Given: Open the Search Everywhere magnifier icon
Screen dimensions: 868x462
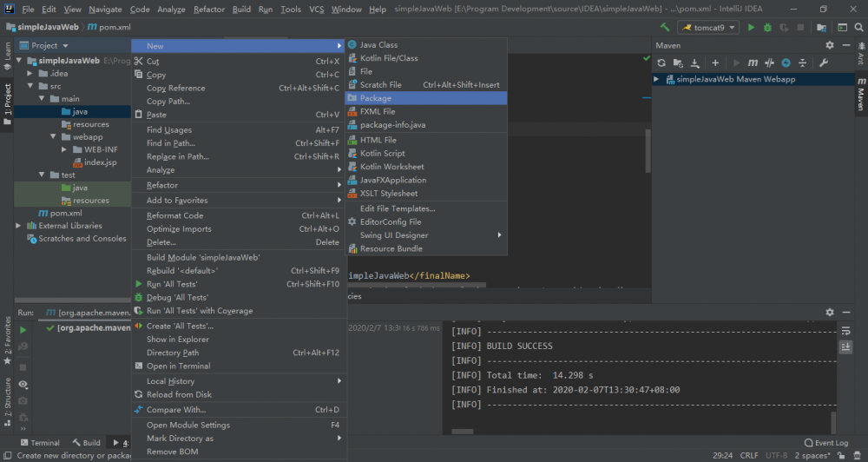Looking at the screenshot, I should coord(858,27).
